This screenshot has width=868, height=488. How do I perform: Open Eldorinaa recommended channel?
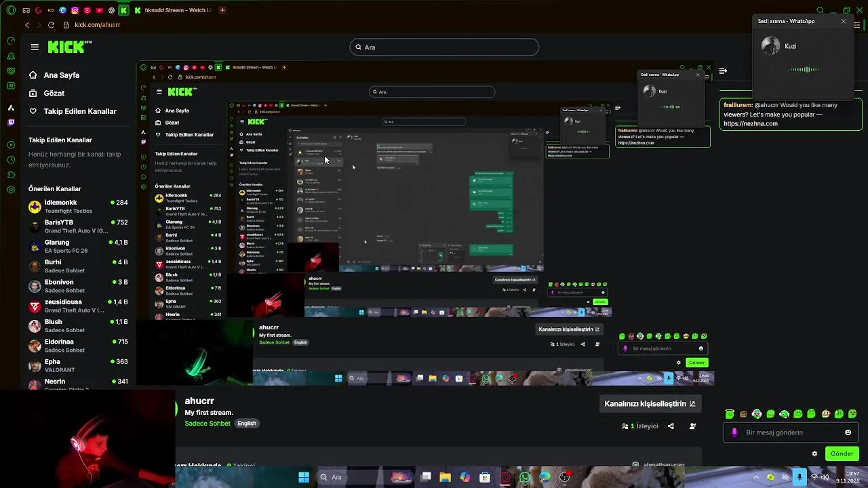click(x=78, y=346)
